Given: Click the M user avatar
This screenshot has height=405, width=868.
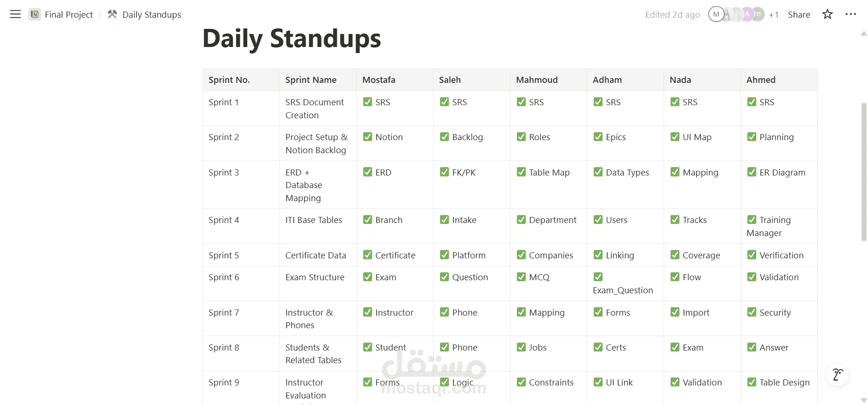Looking at the screenshot, I should 716,14.
